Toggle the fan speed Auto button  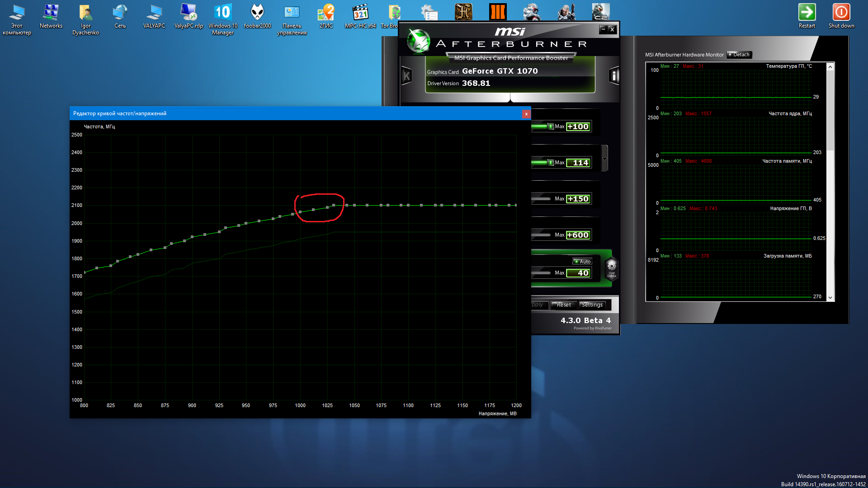pyautogui.click(x=582, y=262)
